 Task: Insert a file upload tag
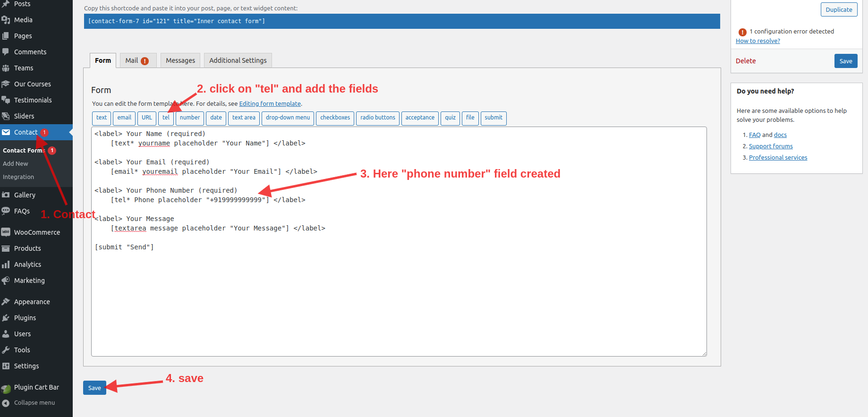tap(470, 118)
